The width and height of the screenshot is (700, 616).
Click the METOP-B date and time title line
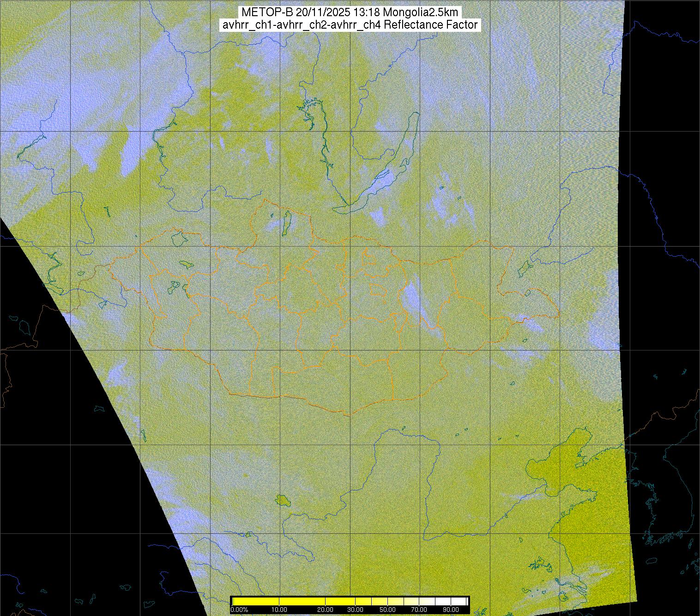(x=350, y=12)
